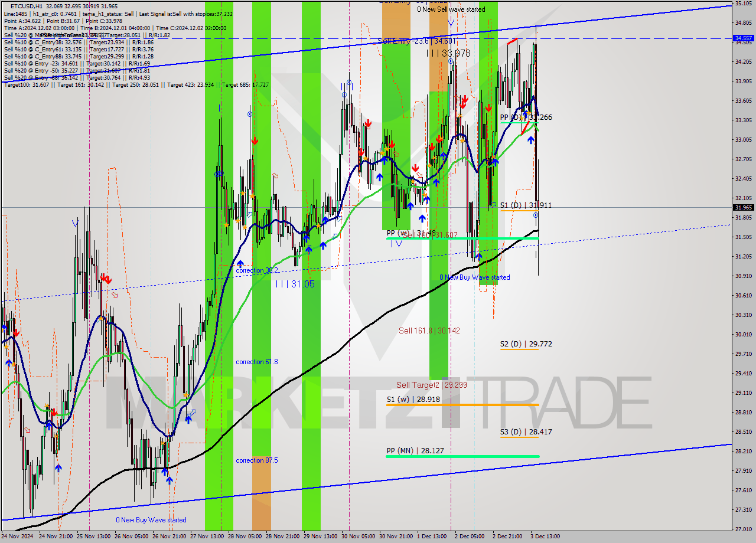Click the S3 (D) | 28.417 label
The image size is (756, 543).
point(526,432)
